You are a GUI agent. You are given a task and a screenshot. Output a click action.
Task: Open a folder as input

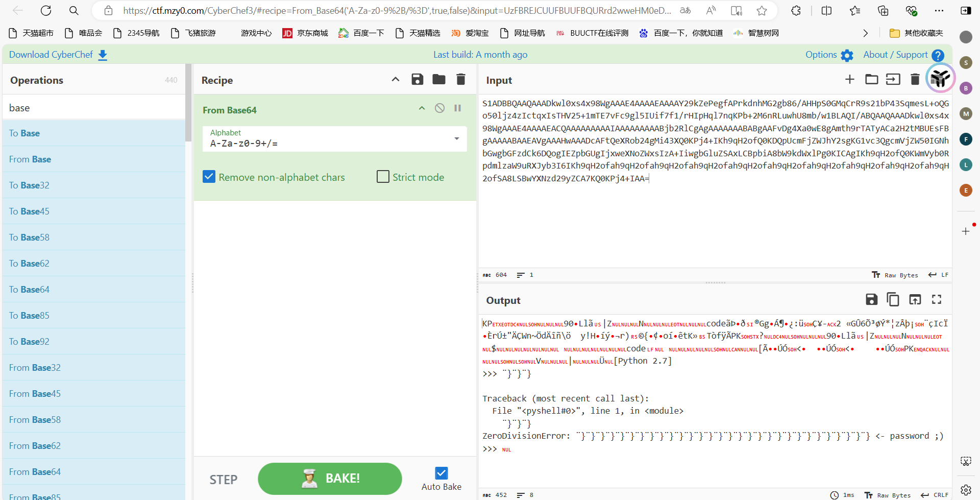tap(871, 79)
